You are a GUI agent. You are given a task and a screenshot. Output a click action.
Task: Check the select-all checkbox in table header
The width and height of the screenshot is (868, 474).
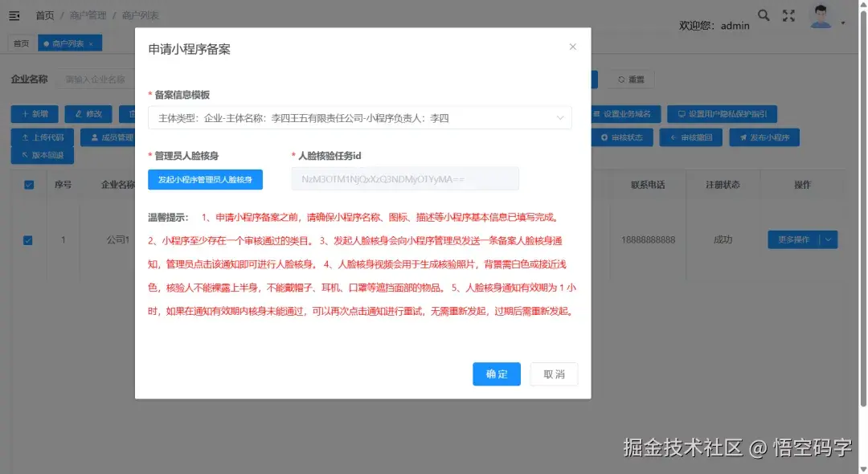pos(30,184)
